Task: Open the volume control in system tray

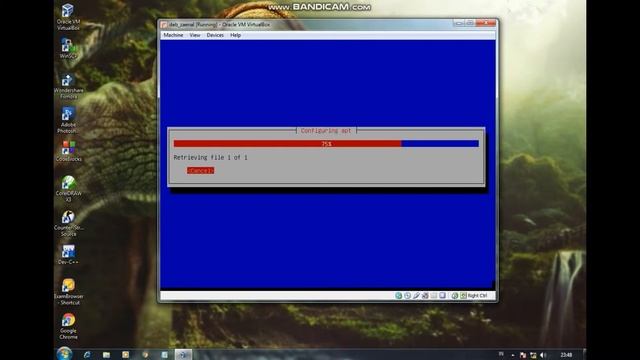Action: tap(543, 355)
